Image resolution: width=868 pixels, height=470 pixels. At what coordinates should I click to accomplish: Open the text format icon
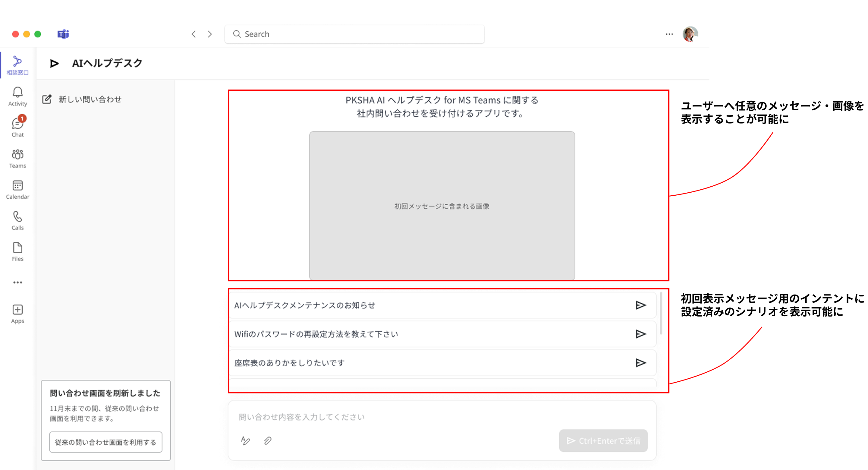(x=246, y=441)
